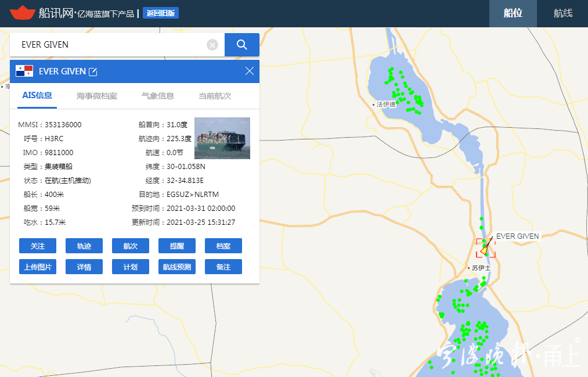Click the magnifying glass search button
The image size is (588, 377).
coord(241,45)
